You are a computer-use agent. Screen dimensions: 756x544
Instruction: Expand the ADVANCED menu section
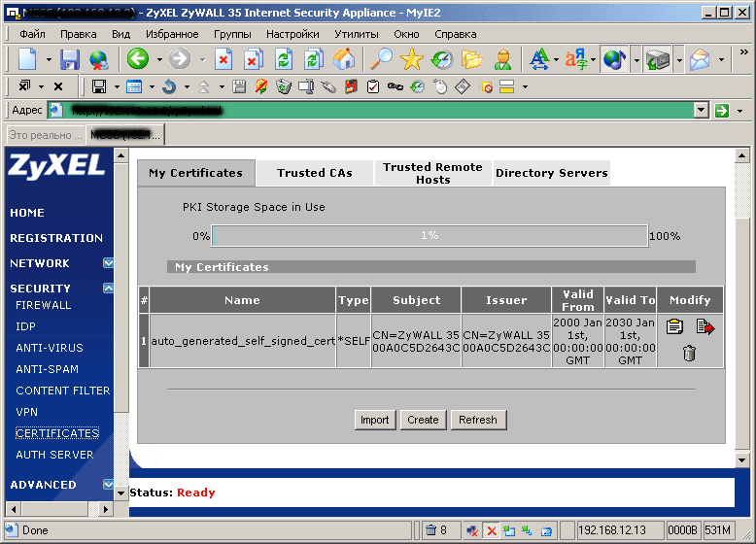click(109, 484)
